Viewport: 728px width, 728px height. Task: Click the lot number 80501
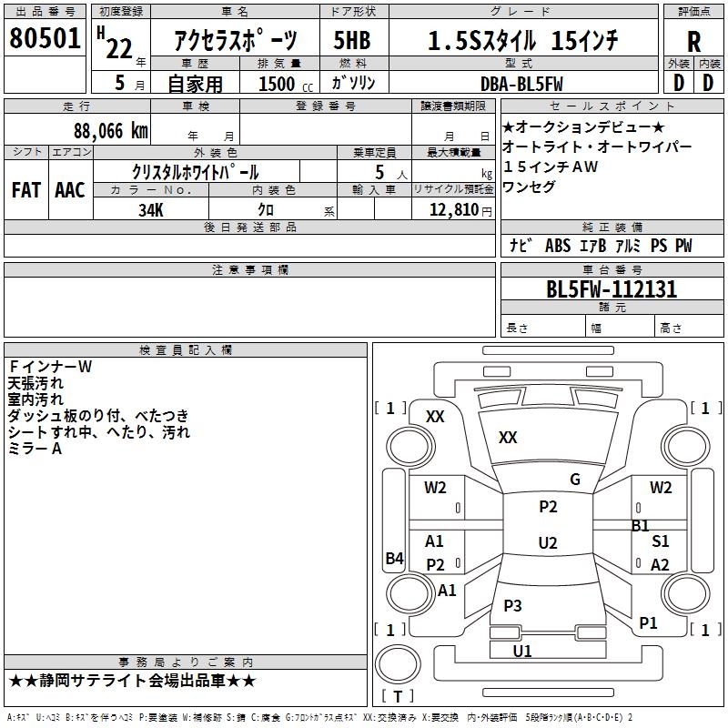click(45, 38)
